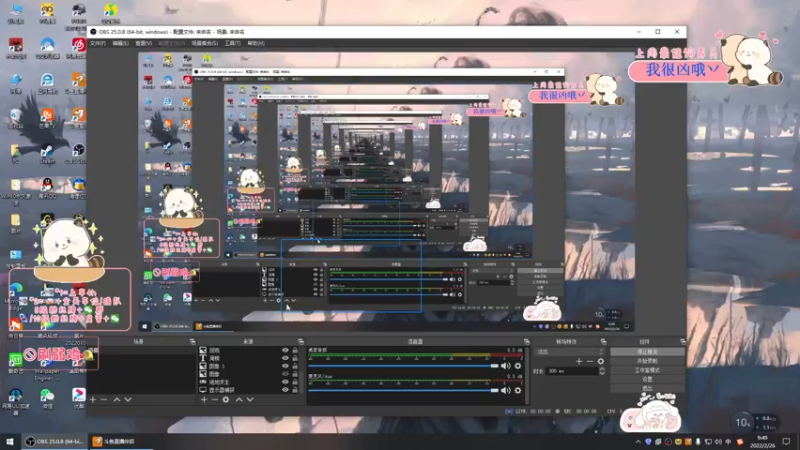Toggle the lock on the text (T) source
The width and height of the screenshot is (800, 450).
coord(295,358)
